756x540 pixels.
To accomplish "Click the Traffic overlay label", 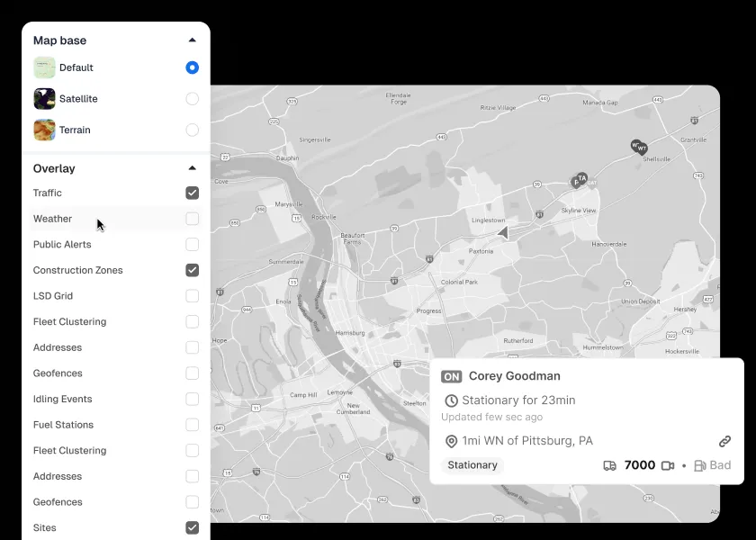I will [x=47, y=193].
